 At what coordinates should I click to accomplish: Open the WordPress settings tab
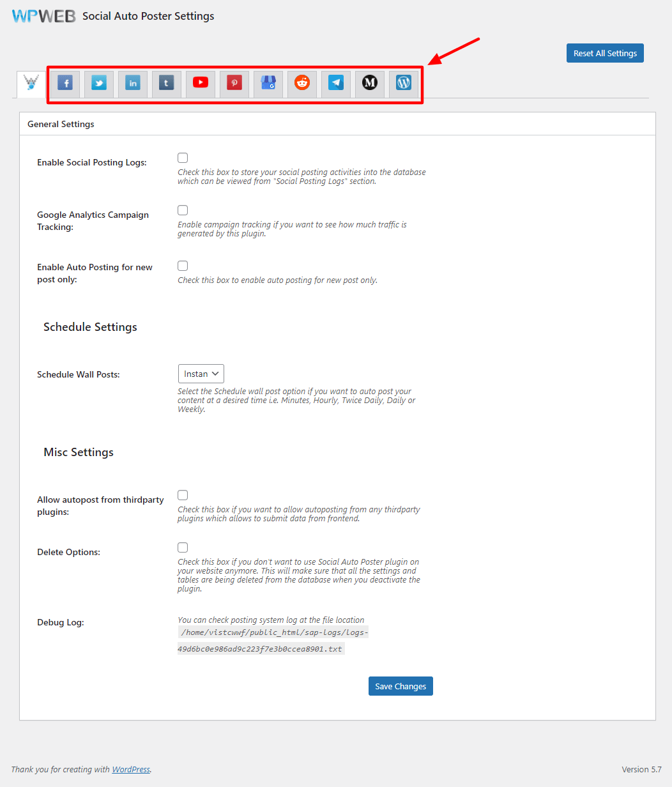pyautogui.click(x=403, y=83)
